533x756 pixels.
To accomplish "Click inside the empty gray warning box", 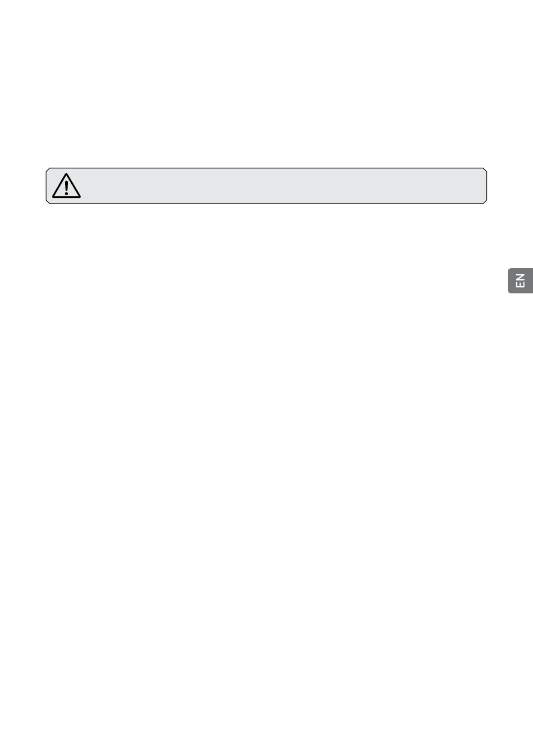I will pyautogui.click(x=266, y=186).
